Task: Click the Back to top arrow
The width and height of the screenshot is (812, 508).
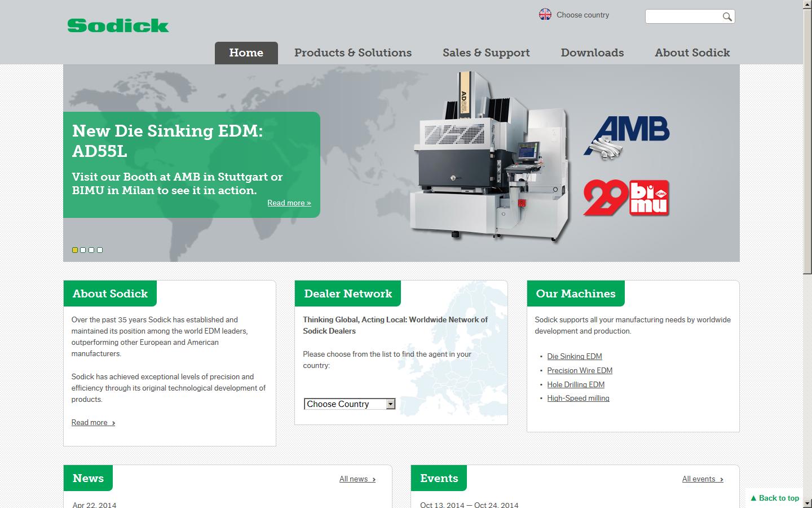Action: (774, 498)
